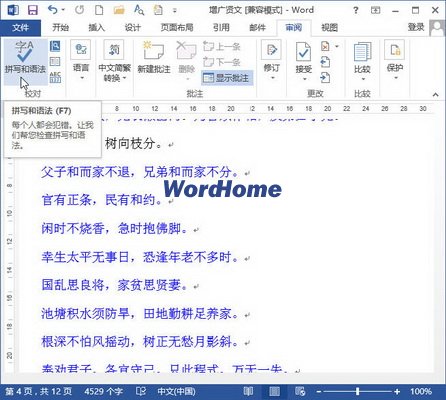Click the 100% zoom level button
This screenshot has height=400, width=446.
coord(421,391)
